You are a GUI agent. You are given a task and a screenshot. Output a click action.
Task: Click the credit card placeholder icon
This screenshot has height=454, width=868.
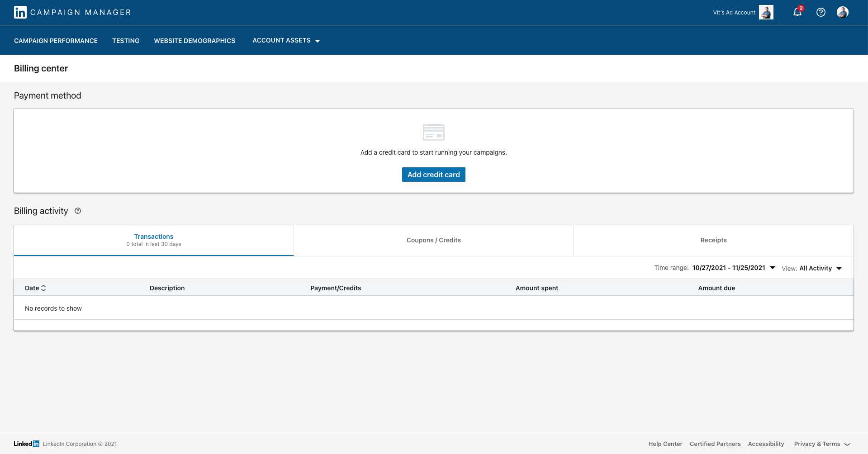pos(433,132)
